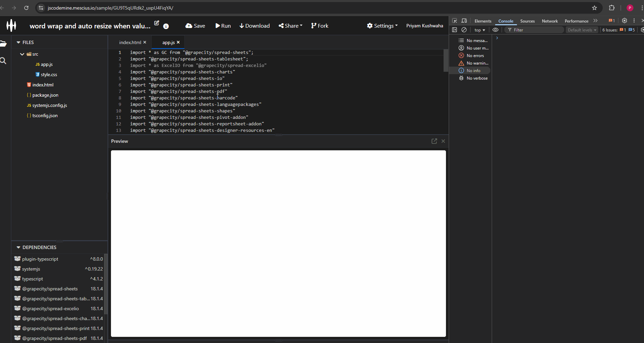Open the Performance DevTools tab
Viewport: 644px width, 343px height.
[x=576, y=21]
